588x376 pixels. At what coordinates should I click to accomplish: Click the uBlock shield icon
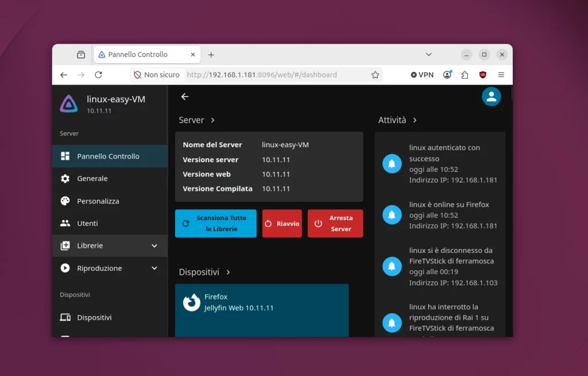[x=482, y=75]
